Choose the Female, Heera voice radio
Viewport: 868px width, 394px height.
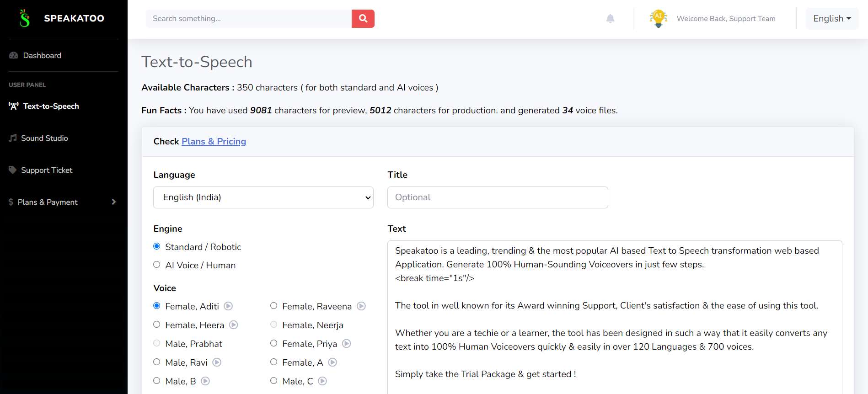pyautogui.click(x=157, y=325)
